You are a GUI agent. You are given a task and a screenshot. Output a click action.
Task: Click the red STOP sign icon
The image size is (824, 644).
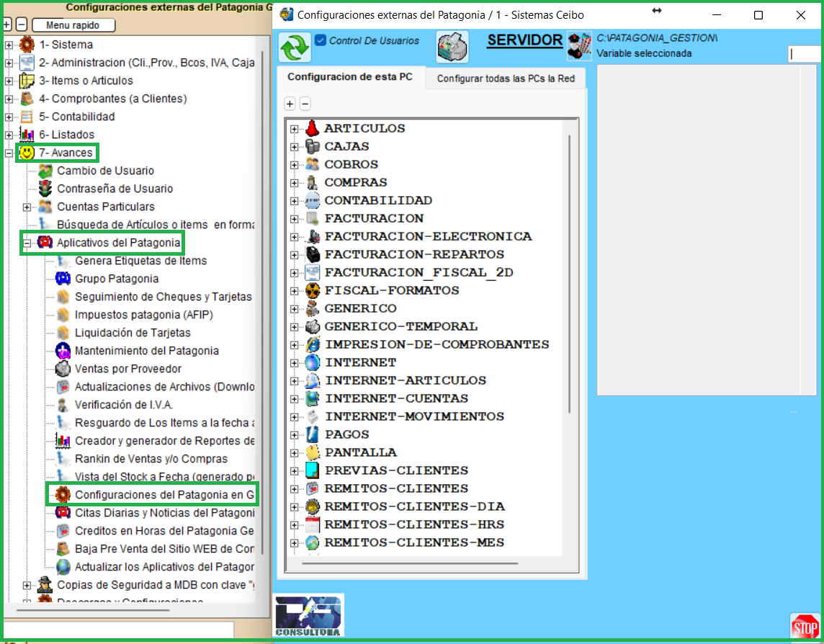pyautogui.click(x=805, y=627)
